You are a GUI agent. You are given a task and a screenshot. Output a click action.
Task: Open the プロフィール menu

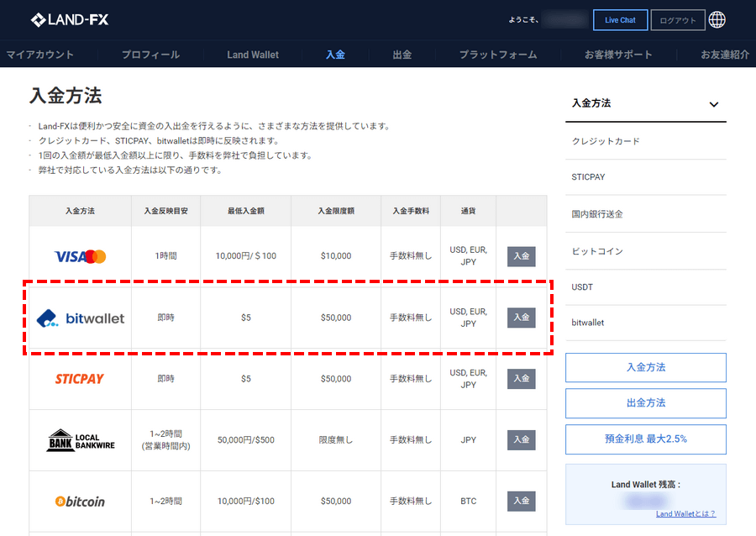click(150, 55)
